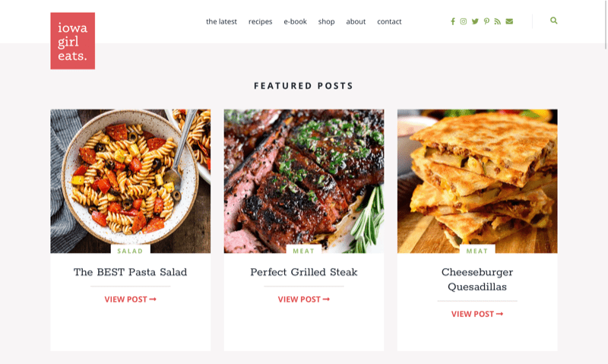Select the contact menu item

coord(389,22)
